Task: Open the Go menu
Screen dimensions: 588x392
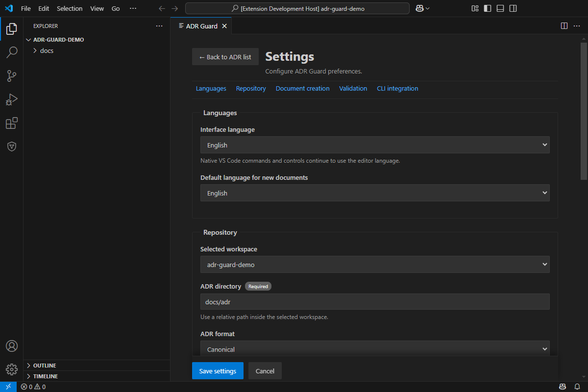Action: pyautogui.click(x=116, y=8)
